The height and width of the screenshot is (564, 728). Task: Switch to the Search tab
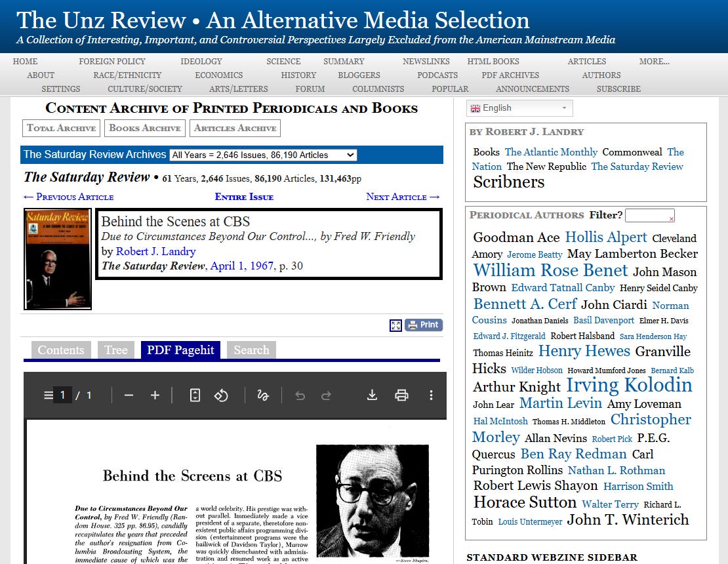251,350
